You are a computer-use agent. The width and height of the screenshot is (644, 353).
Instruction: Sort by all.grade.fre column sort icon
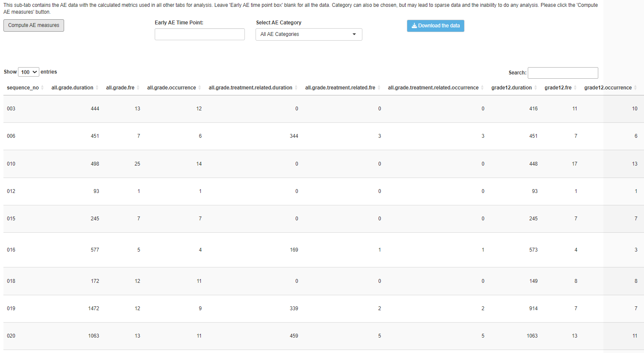point(138,88)
